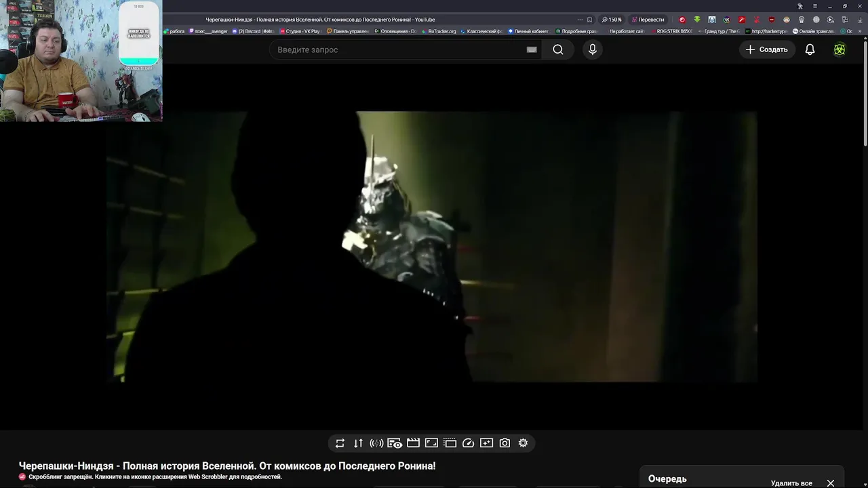Viewport: 868px width, 488px height.
Task: Open the Личный кабинет bookmark
Action: pyautogui.click(x=528, y=31)
